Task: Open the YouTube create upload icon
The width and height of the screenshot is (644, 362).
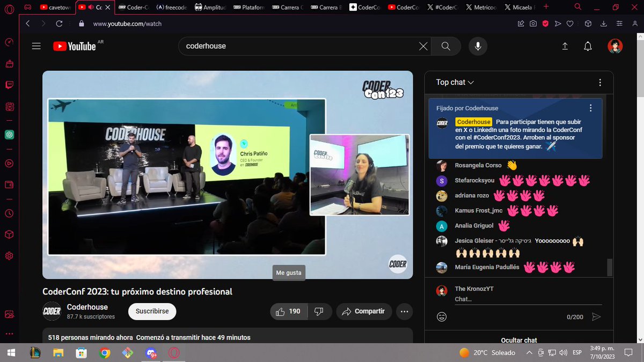Action: 565,46
